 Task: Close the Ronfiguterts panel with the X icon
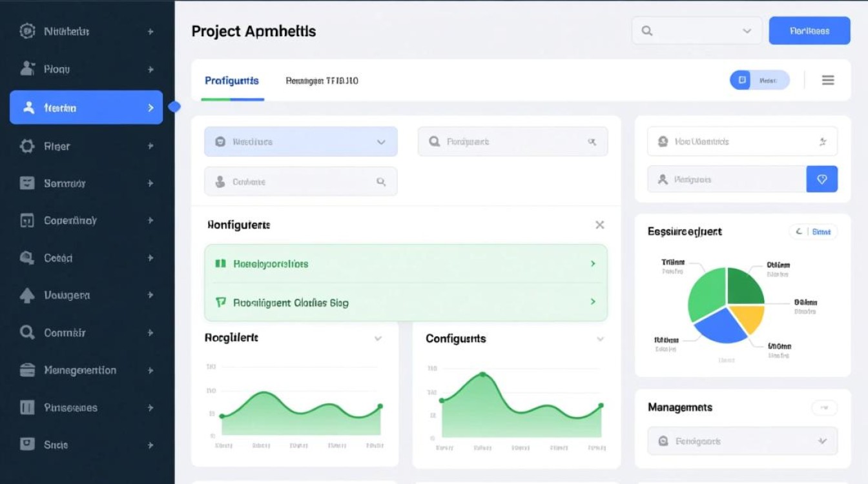coord(599,225)
